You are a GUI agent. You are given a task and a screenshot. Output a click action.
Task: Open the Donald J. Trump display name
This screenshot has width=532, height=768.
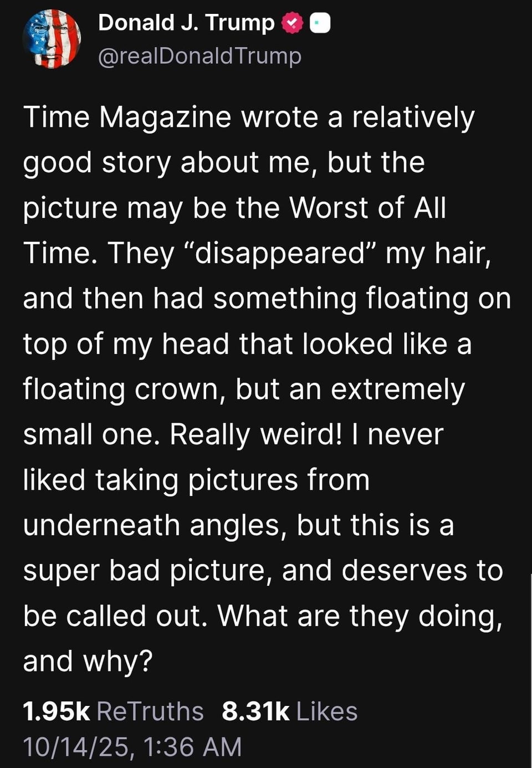pyautogui.click(x=186, y=23)
